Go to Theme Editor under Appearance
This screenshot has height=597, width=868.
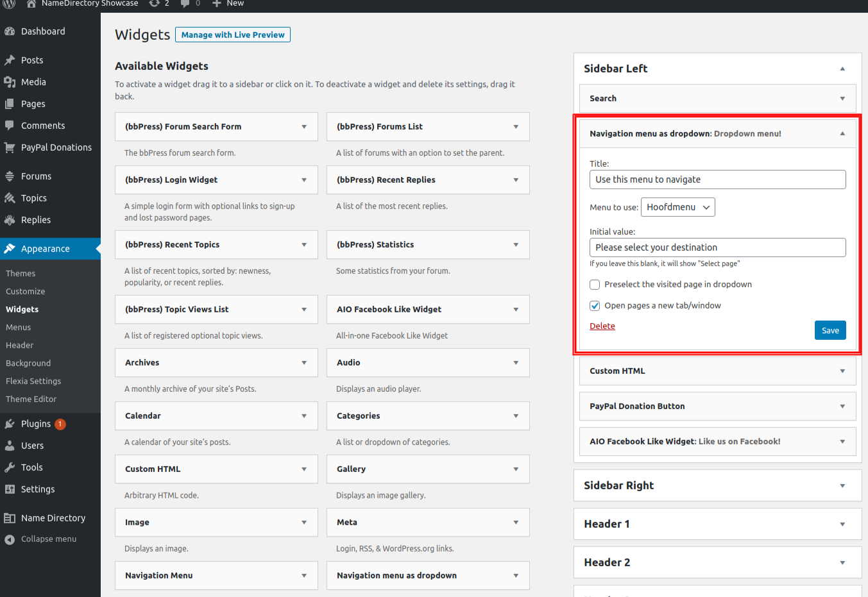click(x=31, y=399)
